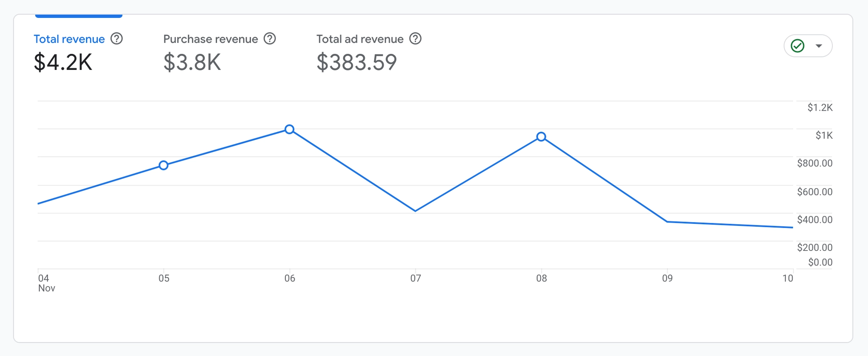Click the green data quality checkmark icon
This screenshot has height=356, width=868.
tap(798, 46)
